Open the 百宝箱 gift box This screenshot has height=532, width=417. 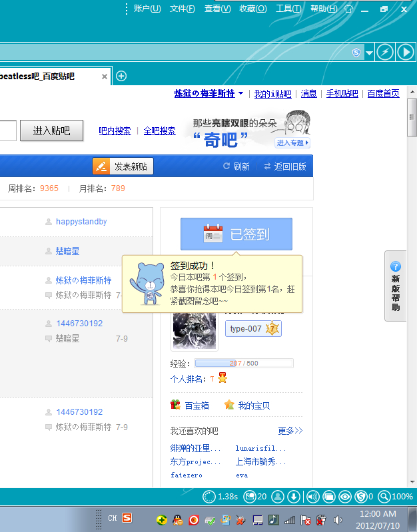(190, 405)
